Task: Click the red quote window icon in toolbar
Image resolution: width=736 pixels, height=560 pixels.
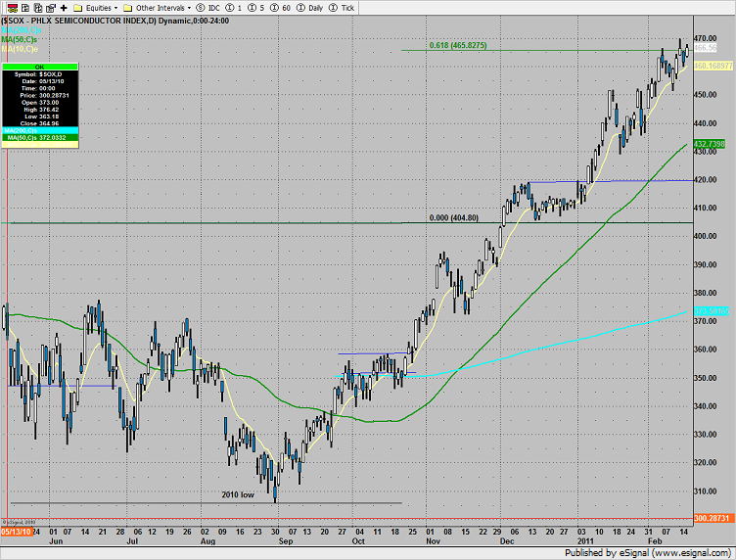Action: (8, 7)
